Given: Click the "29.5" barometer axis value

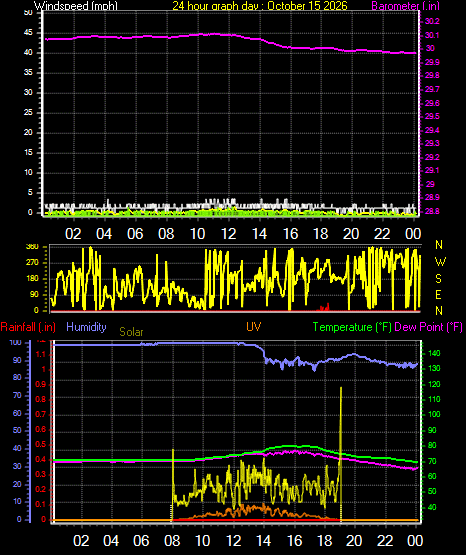Looking at the screenshot, I should point(432,116).
